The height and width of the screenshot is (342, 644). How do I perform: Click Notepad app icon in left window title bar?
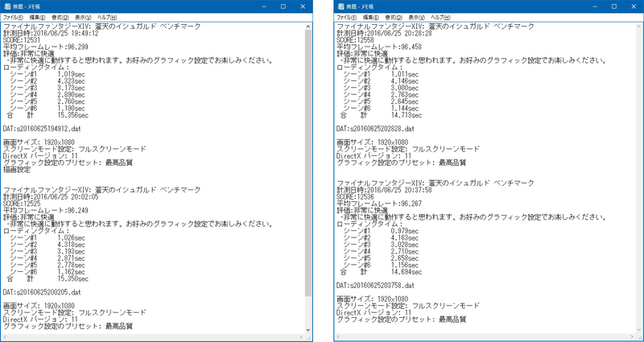pos(7,6)
